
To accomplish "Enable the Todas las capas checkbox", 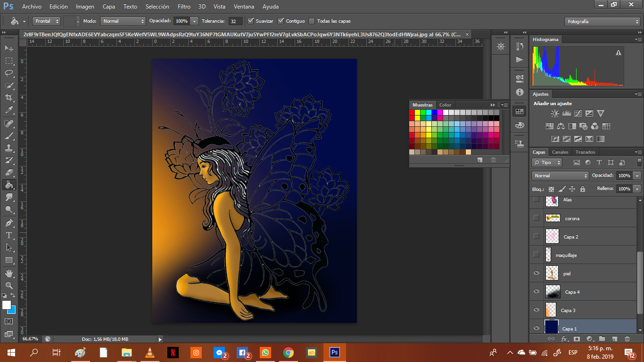I will coord(312,21).
